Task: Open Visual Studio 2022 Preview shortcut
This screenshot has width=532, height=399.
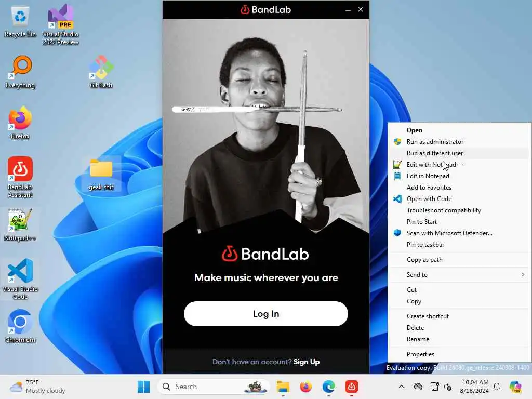Action: (61, 24)
